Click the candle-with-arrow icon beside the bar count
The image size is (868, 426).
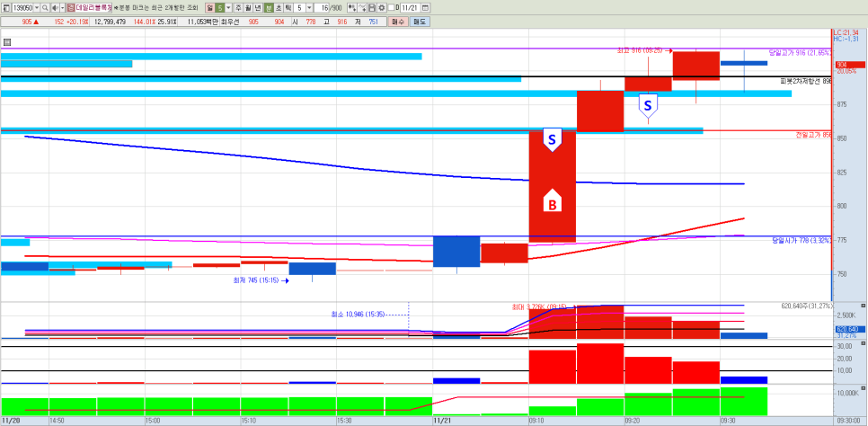pos(352,8)
